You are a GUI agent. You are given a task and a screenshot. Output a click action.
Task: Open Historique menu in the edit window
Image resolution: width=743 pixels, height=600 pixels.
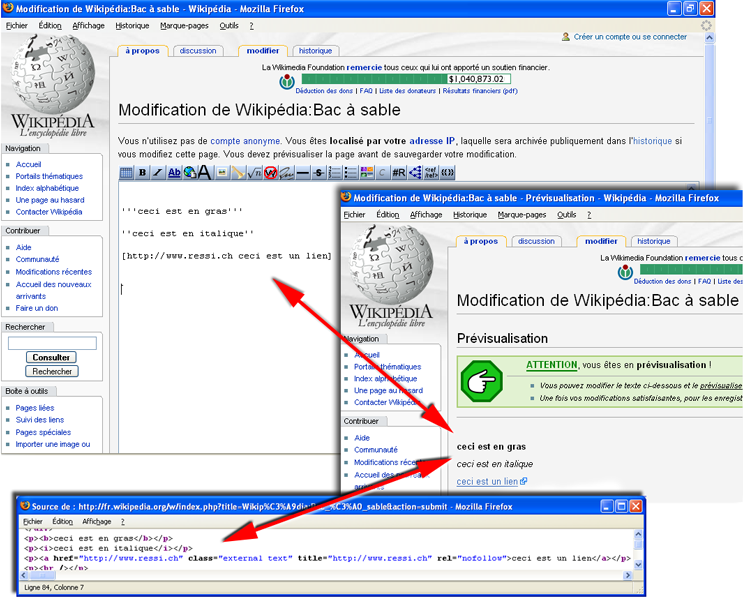coord(132,26)
